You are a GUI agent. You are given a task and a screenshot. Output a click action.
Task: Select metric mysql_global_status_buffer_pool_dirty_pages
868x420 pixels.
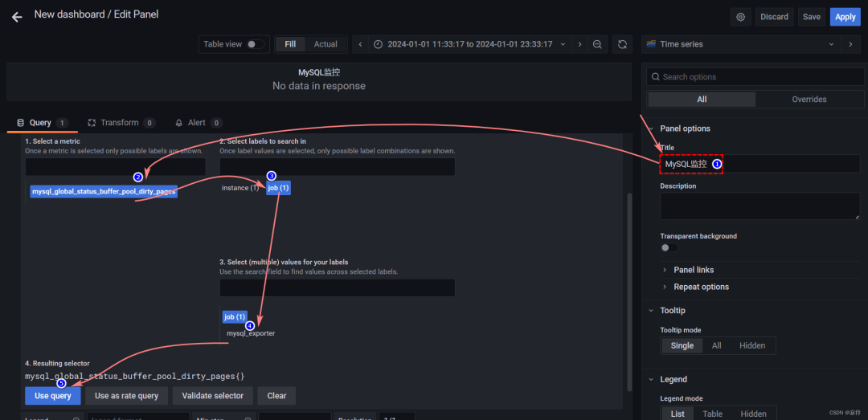pos(104,191)
